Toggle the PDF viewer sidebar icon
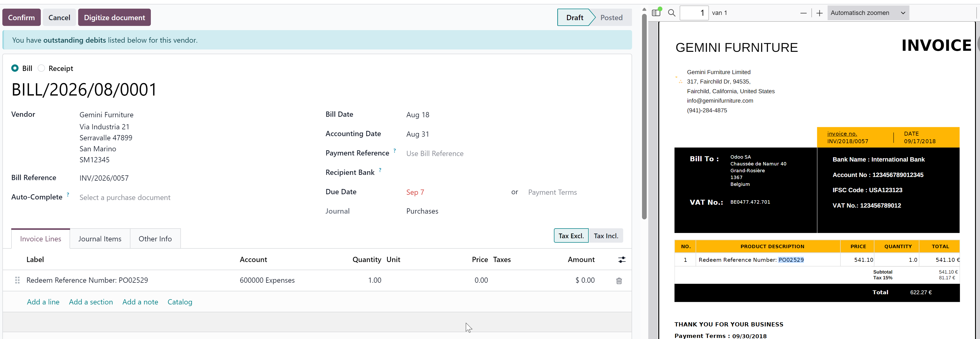This screenshot has height=339, width=980. click(656, 13)
